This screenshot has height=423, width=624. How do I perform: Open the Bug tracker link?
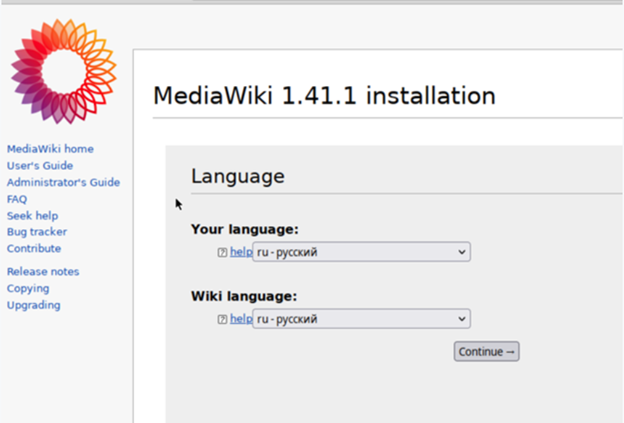pyautogui.click(x=37, y=232)
